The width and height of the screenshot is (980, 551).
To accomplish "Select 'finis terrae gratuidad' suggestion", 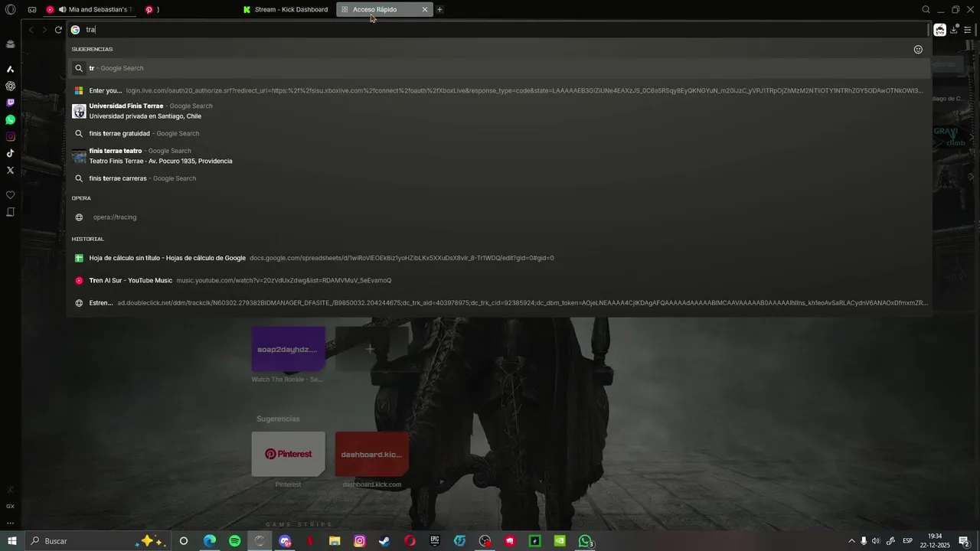I will coord(499,133).
